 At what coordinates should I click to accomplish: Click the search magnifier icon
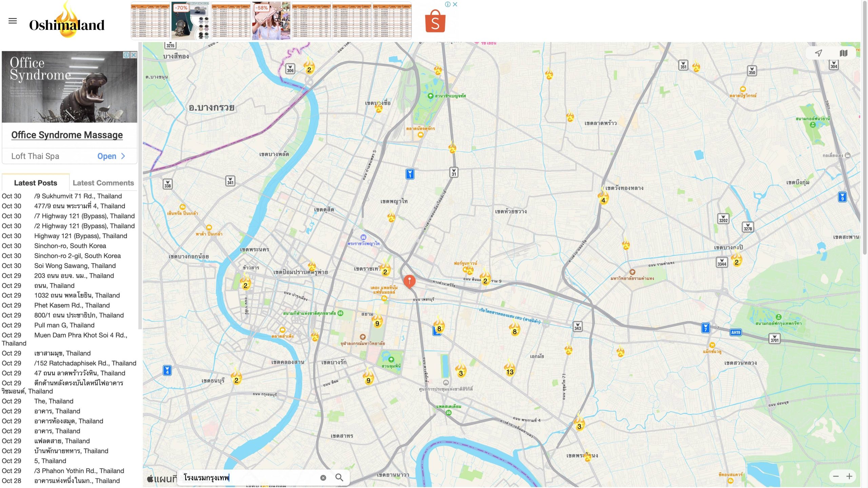point(339,477)
